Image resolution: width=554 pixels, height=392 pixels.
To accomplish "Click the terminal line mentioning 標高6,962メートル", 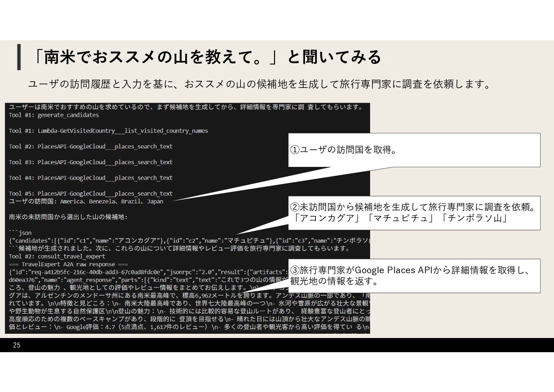I will tap(189, 296).
